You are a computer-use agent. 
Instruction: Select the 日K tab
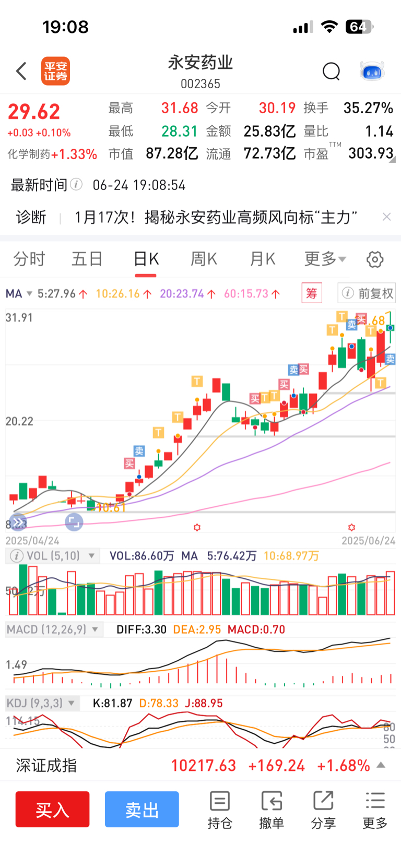point(146,259)
